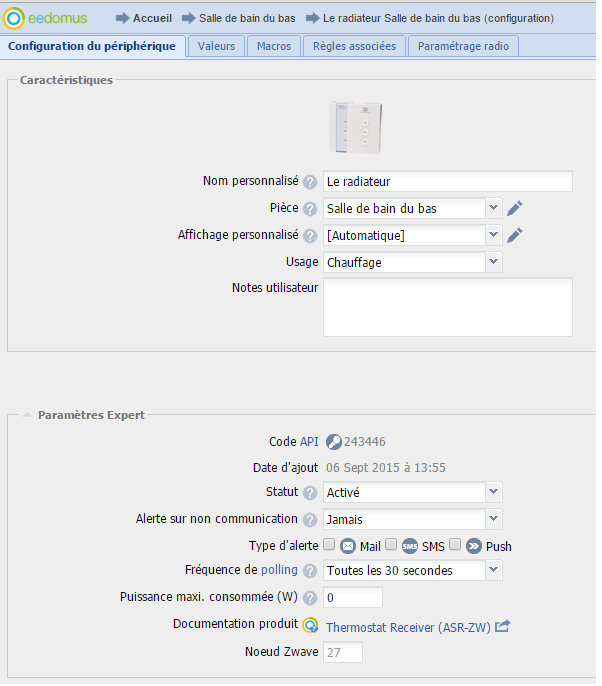602x686 pixels.
Task: Go to Accueil in the breadcrumb
Action: (x=152, y=18)
